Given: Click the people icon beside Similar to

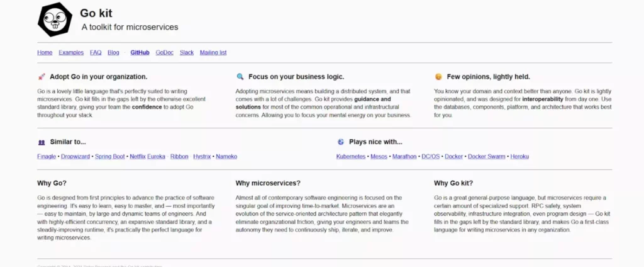Looking at the screenshot, I should (x=42, y=142).
